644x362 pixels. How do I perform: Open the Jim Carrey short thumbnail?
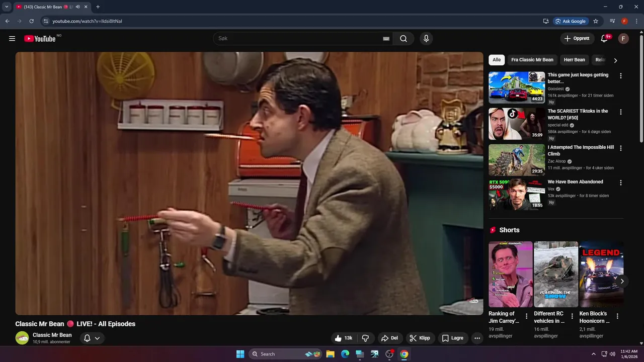[x=510, y=274]
